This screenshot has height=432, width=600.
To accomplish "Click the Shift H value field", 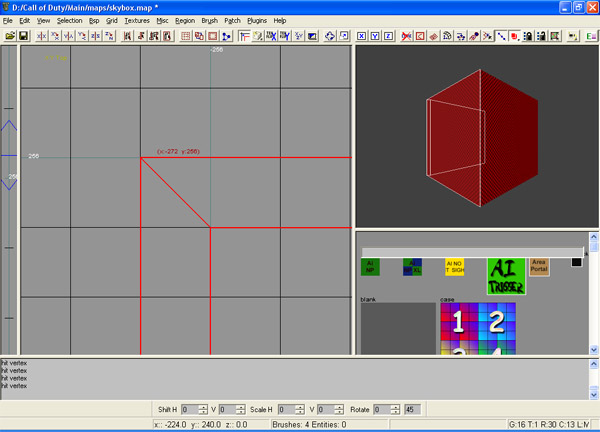I will 190,409.
